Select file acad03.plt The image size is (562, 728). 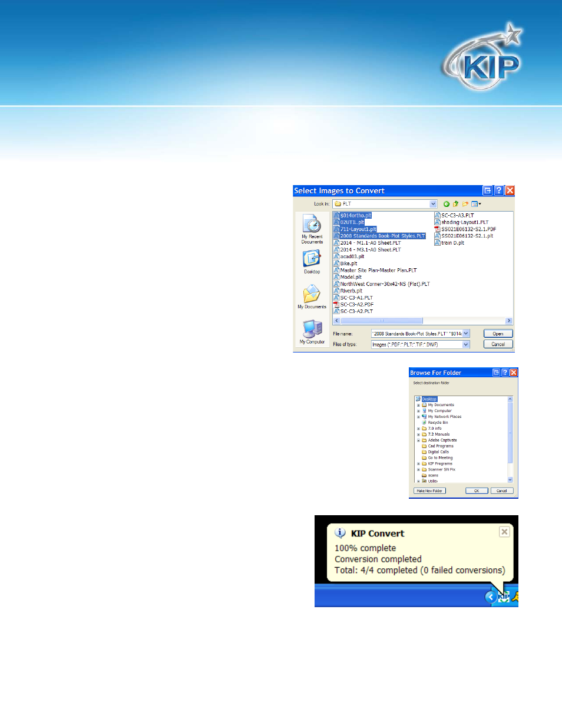point(352,256)
